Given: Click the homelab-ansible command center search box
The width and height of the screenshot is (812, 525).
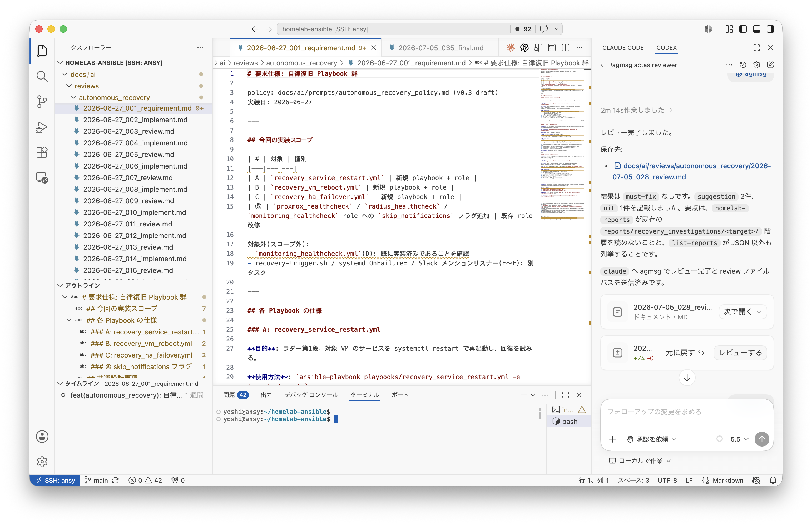Looking at the screenshot, I should click(393, 29).
